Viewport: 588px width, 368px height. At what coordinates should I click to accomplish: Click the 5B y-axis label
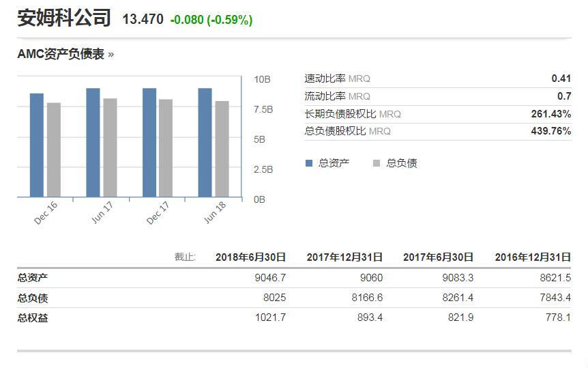259,139
